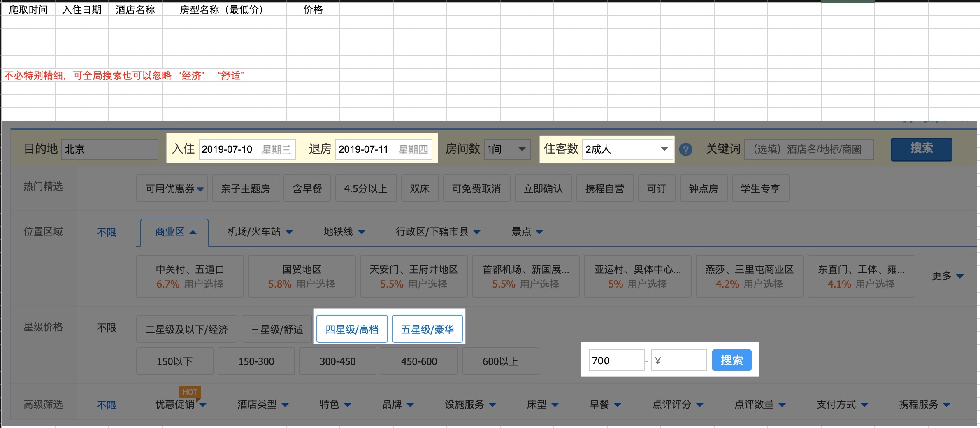The height and width of the screenshot is (428, 980).
Task: Select the 首都机场、新国展 business area
Action: [526, 276]
